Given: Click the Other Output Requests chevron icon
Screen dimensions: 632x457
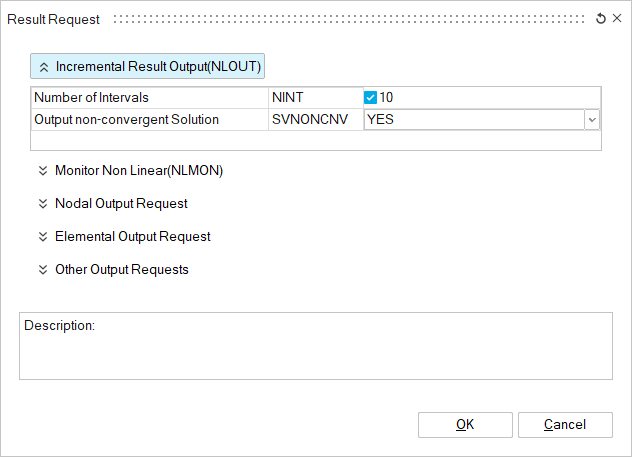Looking at the screenshot, I should [43, 270].
